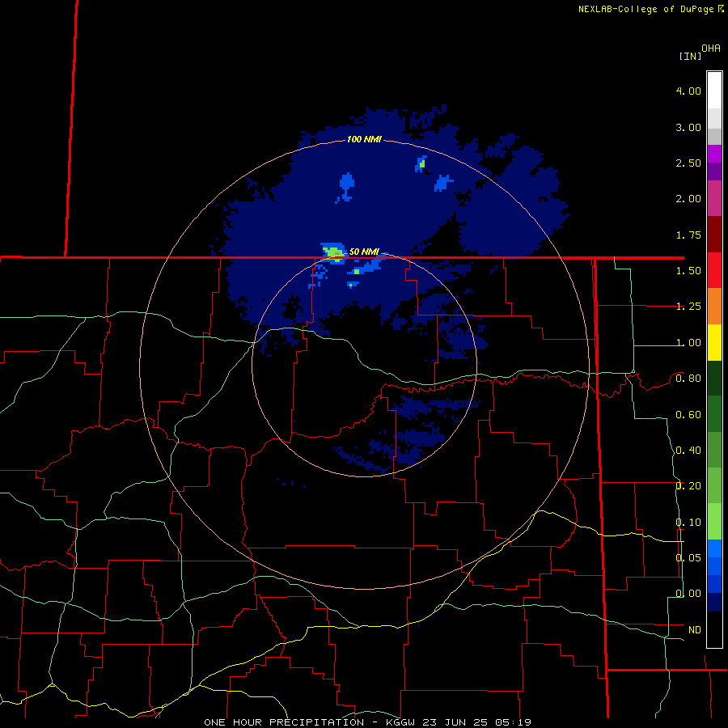The width and height of the screenshot is (728, 728).
Task: Click the NEXLAB-College of DuPage credit text
Action: 645,9
